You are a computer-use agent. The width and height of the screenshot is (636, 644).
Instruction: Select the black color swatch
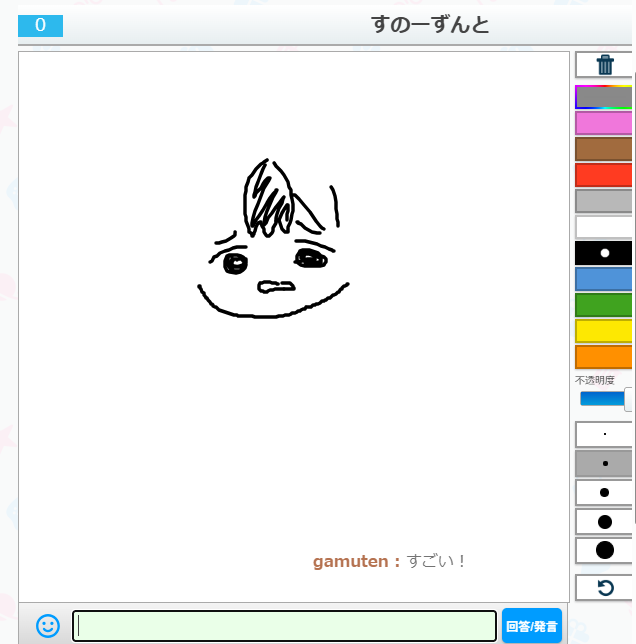click(x=605, y=253)
